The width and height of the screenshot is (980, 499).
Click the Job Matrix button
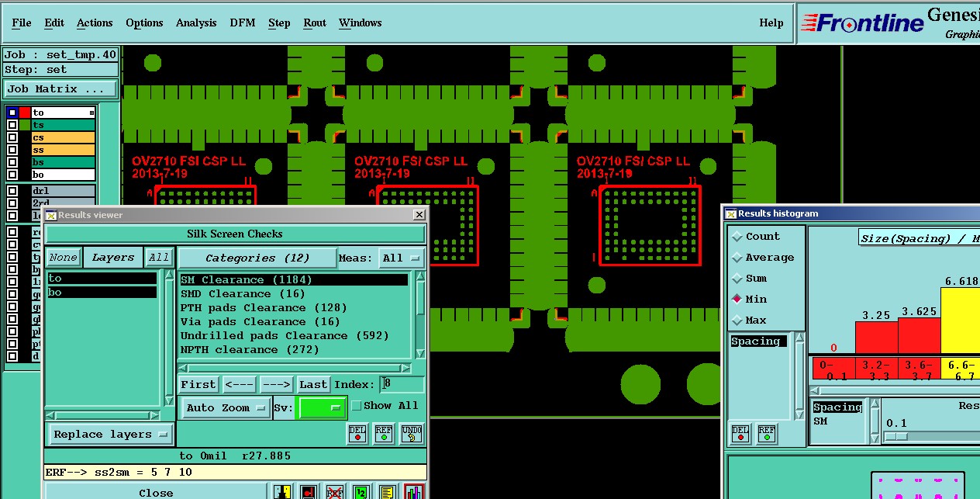60,89
